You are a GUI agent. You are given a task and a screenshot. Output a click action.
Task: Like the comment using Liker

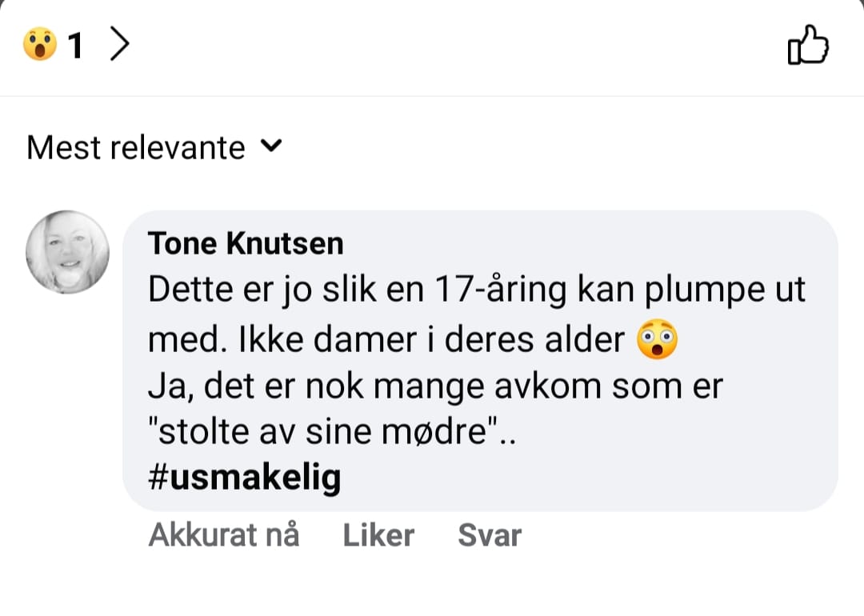click(x=378, y=535)
